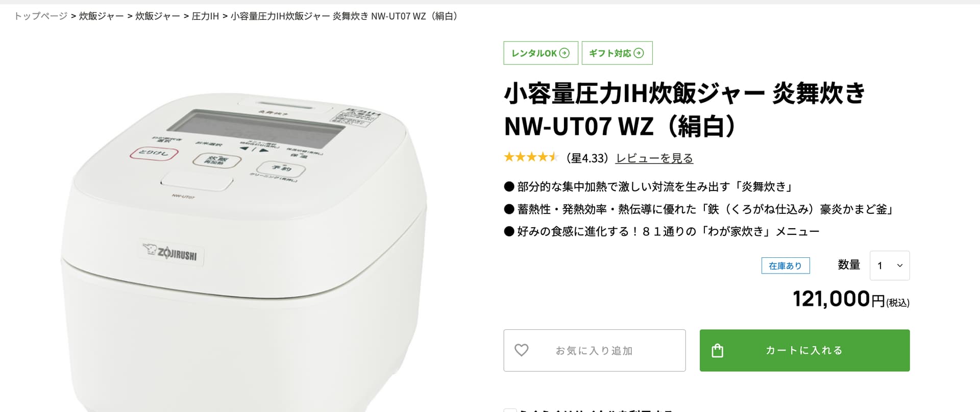Click the circled arrow icon in レンタルOK badge
Image resolution: width=980 pixels, height=412 pixels.
[564, 53]
